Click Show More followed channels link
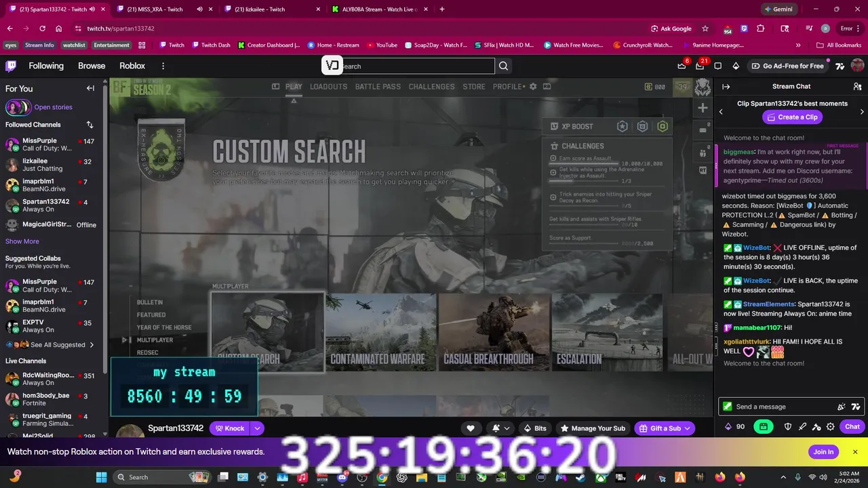The width and height of the screenshot is (868, 488). point(22,241)
